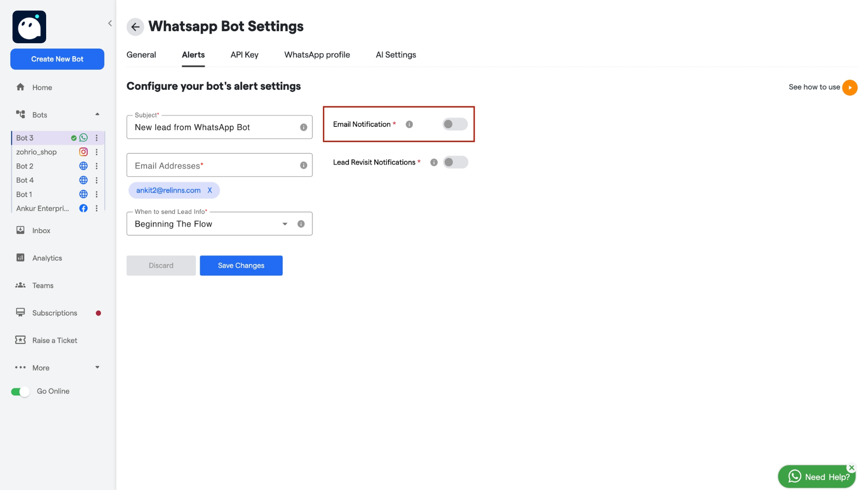Viewport: 868px width, 490px height.
Task: Click the Subscriptions monitor icon
Action: [20, 312]
